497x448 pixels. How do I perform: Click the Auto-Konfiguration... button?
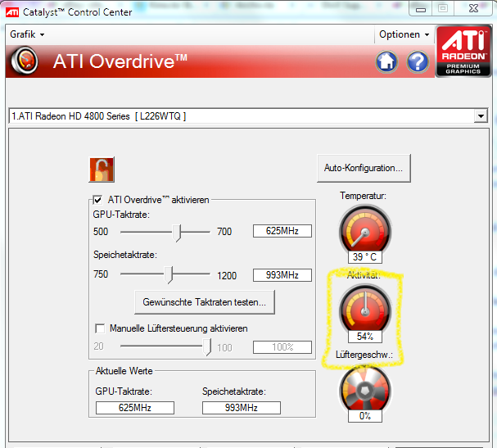[x=364, y=168]
